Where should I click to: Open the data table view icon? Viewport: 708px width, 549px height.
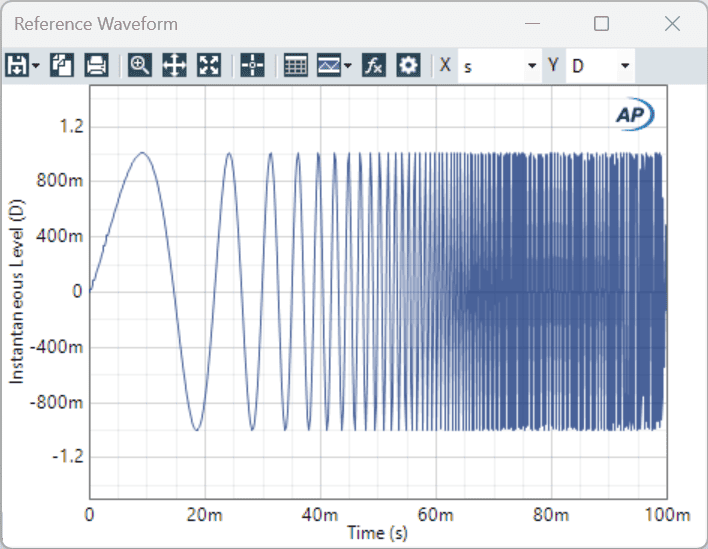[x=295, y=66]
